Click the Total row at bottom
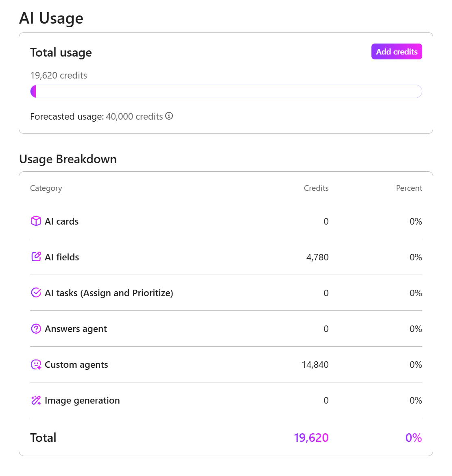452x476 pixels. 43,437
